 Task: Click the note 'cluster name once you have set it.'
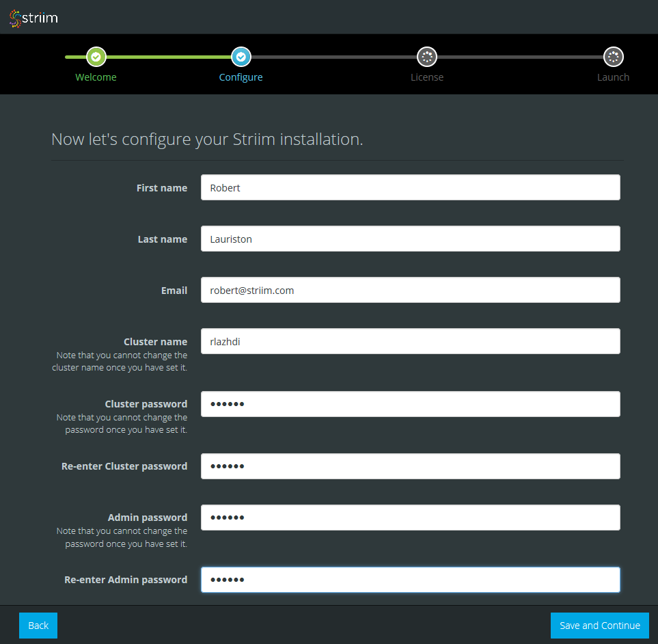point(120,367)
